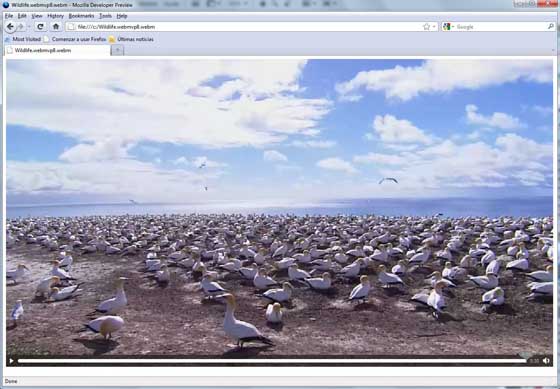
Task: Mute the video with the speaker icon
Action: (x=546, y=361)
